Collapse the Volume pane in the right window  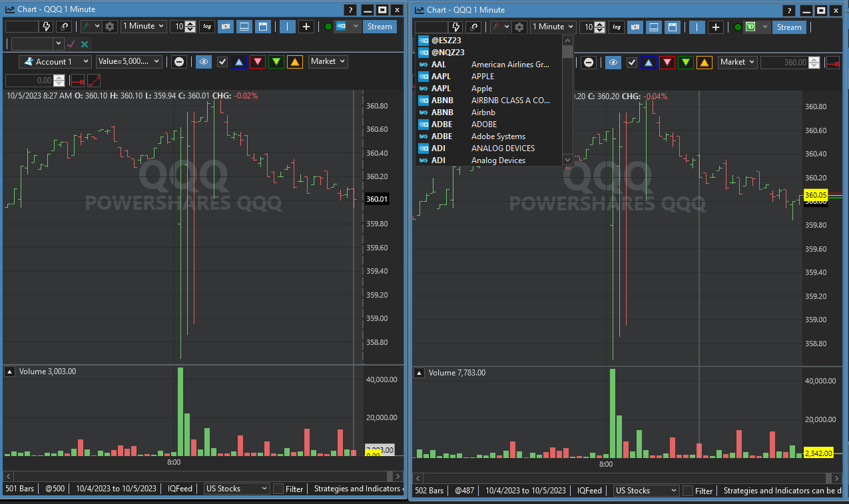click(420, 373)
